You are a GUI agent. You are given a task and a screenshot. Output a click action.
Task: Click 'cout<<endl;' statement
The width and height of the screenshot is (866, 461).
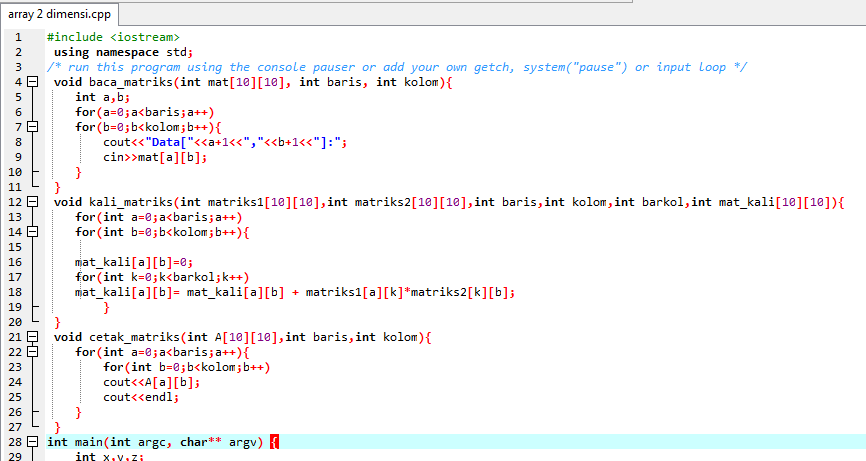141,397
